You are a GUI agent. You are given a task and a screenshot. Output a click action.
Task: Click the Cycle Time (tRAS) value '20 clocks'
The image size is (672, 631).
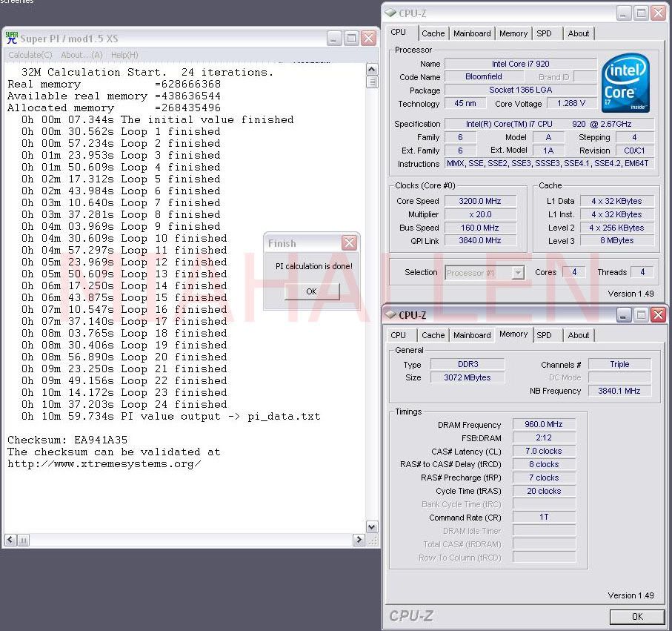(543, 491)
